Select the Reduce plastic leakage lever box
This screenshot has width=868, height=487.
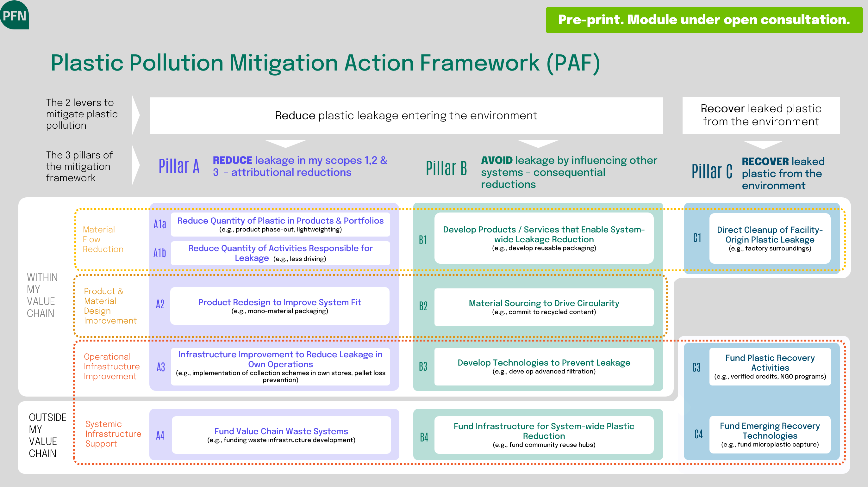coord(406,115)
